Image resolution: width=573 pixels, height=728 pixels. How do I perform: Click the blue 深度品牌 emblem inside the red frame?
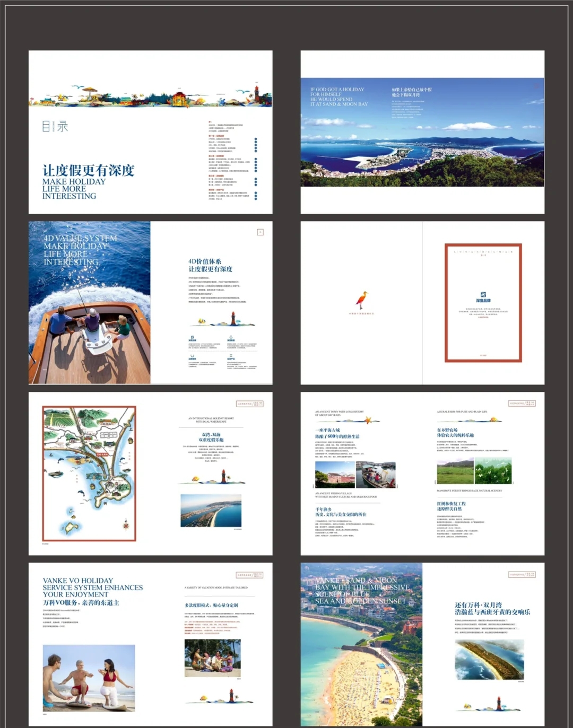pyautogui.click(x=483, y=294)
